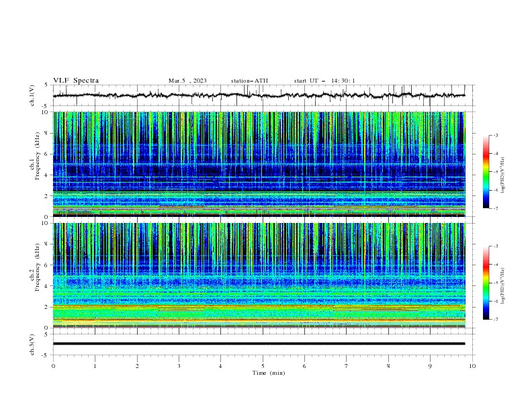532x411 pixels.
Task: Click the '8' kHz tick of ch.2 spectrogram
Action: point(47,244)
